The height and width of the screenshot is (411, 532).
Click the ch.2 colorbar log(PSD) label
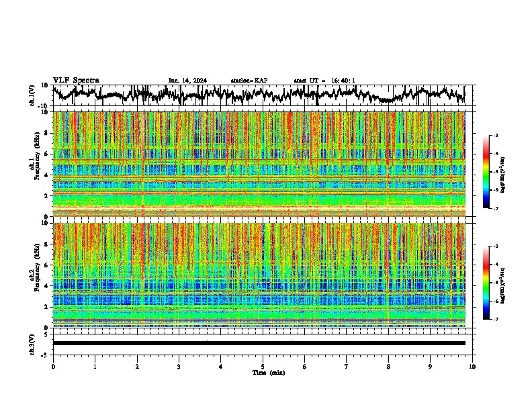pos(502,286)
